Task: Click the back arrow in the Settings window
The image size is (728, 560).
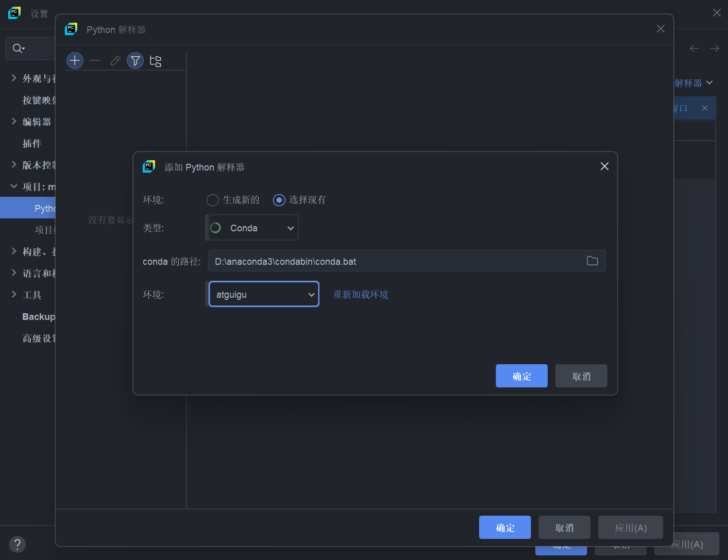Action: pyautogui.click(x=695, y=48)
